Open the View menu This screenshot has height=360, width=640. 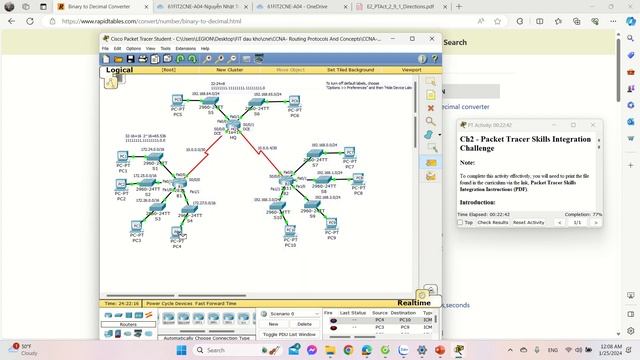coord(151,49)
